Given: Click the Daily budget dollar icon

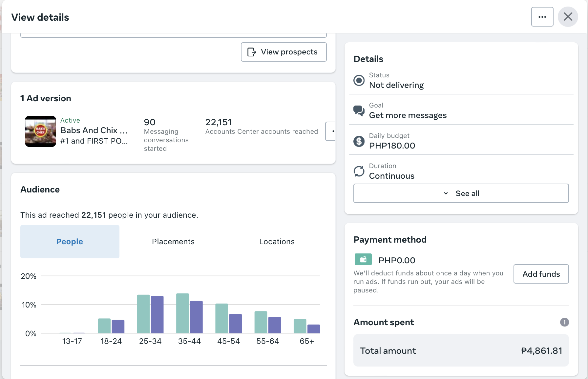Looking at the screenshot, I should pos(359,141).
